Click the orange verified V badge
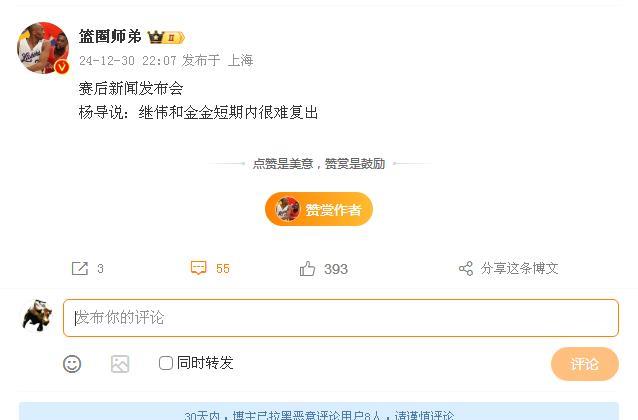 coord(62,67)
